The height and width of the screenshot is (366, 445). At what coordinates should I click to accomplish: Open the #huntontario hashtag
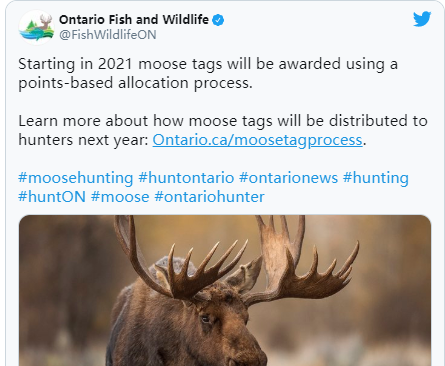[x=186, y=178]
